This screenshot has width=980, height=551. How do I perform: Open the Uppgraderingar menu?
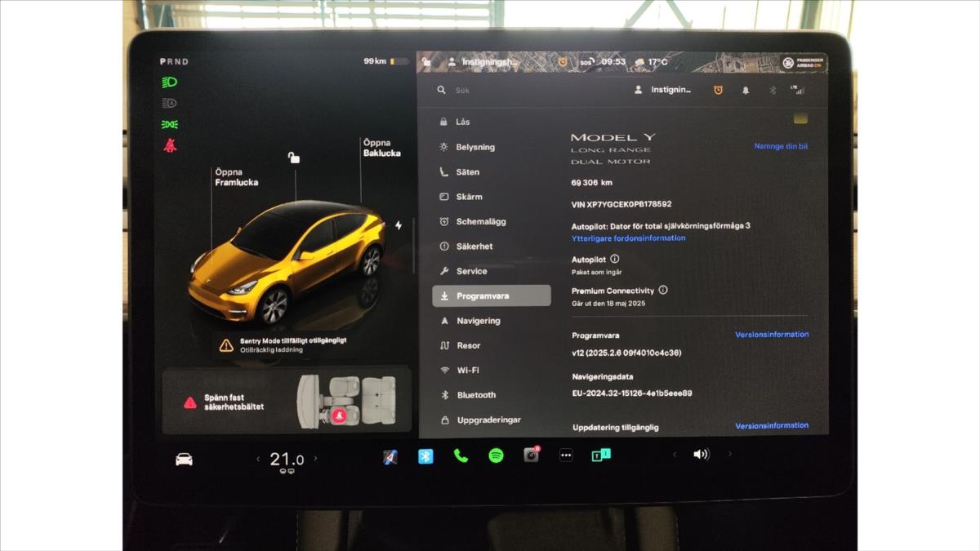[x=492, y=420]
